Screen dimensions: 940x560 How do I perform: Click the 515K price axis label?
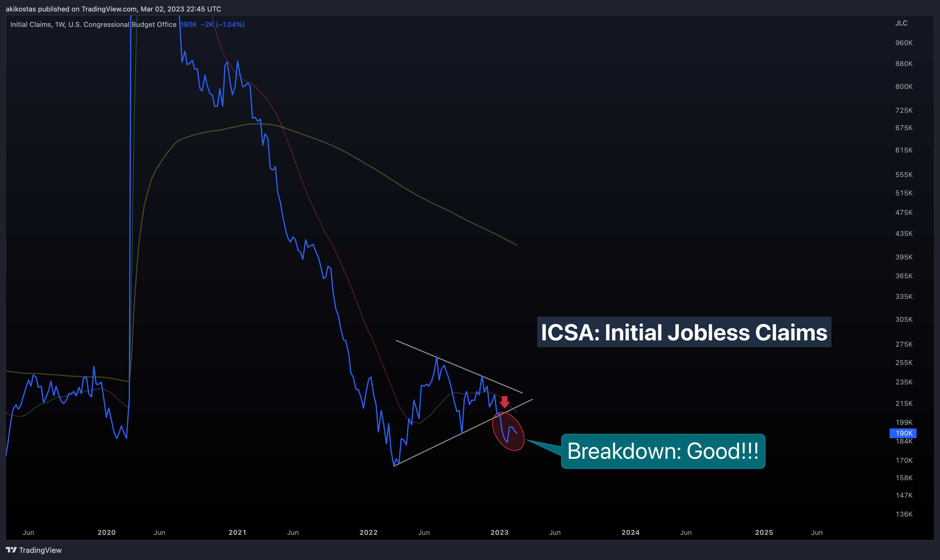pos(904,193)
